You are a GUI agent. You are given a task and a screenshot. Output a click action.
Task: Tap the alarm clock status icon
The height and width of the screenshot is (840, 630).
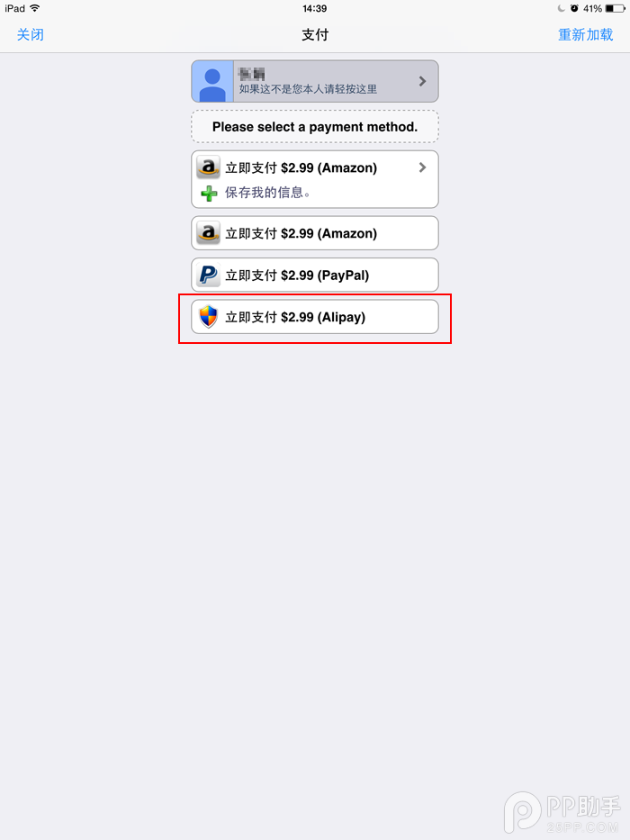pos(574,9)
